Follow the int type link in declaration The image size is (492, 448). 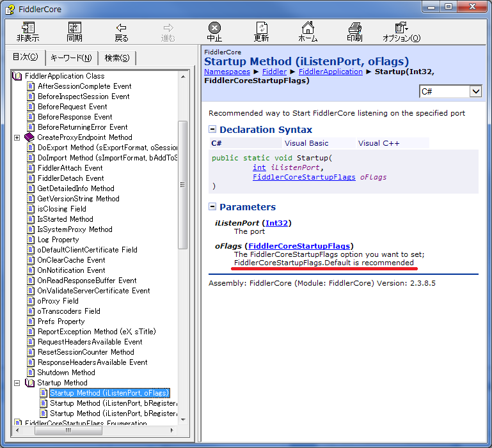259,167
